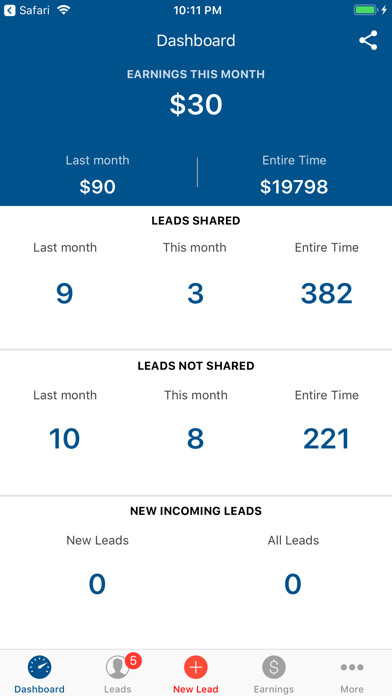Image resolution: width=392 pixels, height=696 pixels.
Task: Tap the Last month $90 earnings
Action: tap(98, 187)
